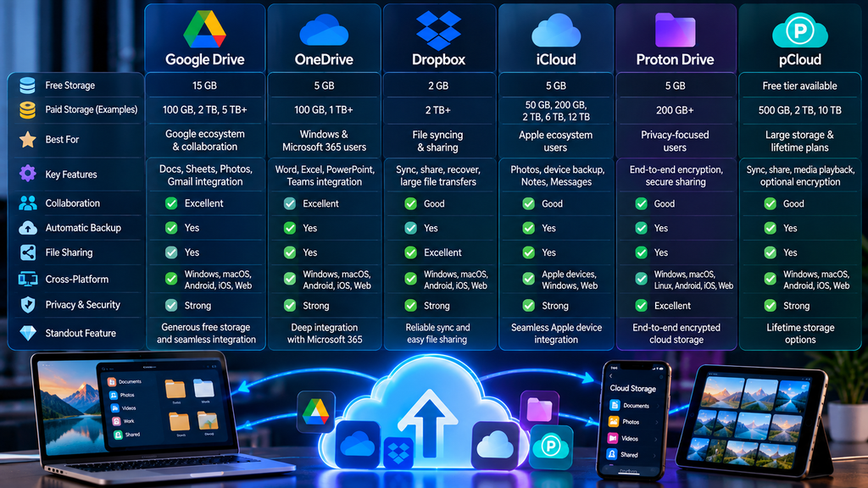This screenshot has width=868, height=488.
Task: Click 'Lifetime storage options' cell
Action: [x=800, y=334]
